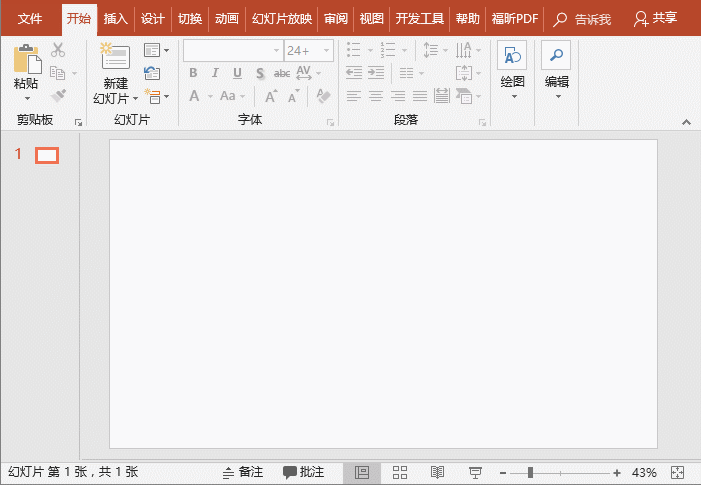Switch to the Design (设计) tab

tap(152, 18)
